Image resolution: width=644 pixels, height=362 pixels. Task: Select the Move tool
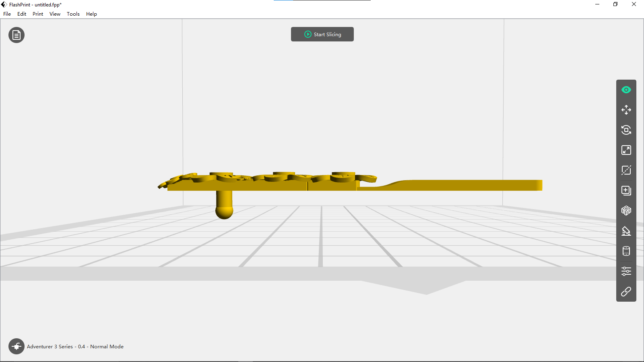click(626, 110)
